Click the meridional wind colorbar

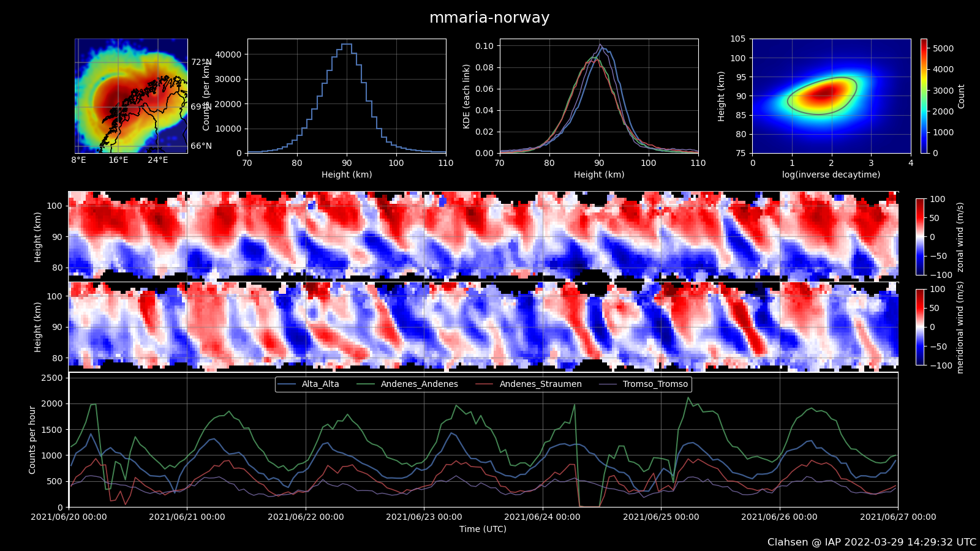tap(920, 327)
